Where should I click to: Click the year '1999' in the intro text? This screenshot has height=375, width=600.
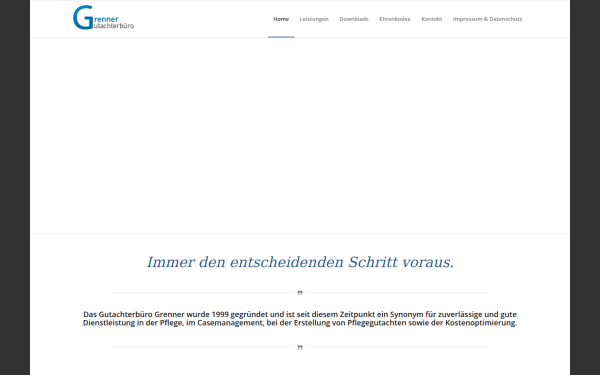pyautogui.click(x=220, y=314)
